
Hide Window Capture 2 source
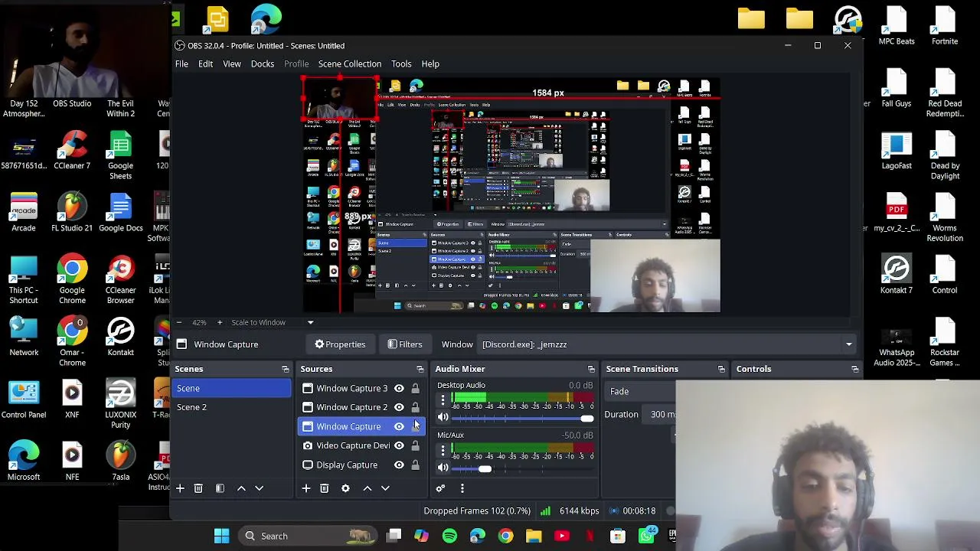399,407
